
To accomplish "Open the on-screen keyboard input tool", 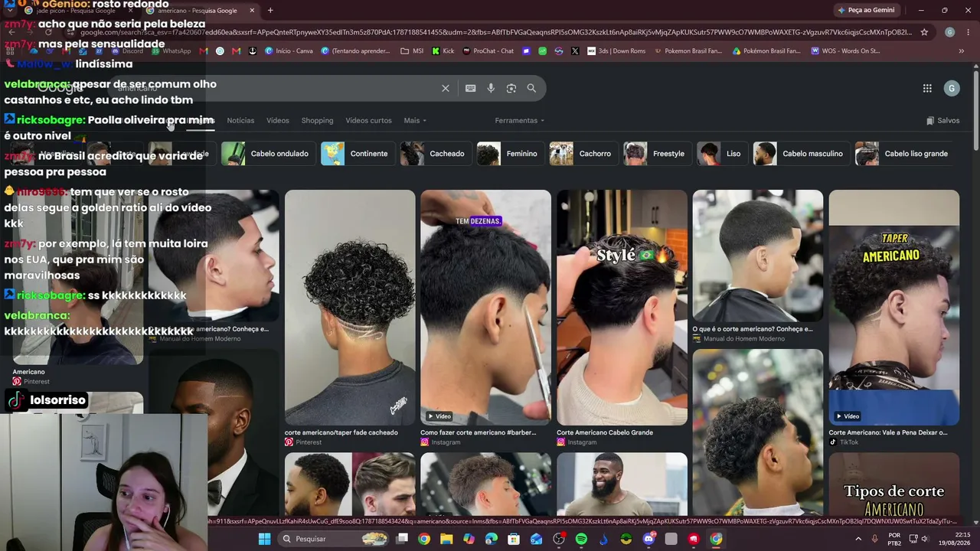I will tap(471, 88).
